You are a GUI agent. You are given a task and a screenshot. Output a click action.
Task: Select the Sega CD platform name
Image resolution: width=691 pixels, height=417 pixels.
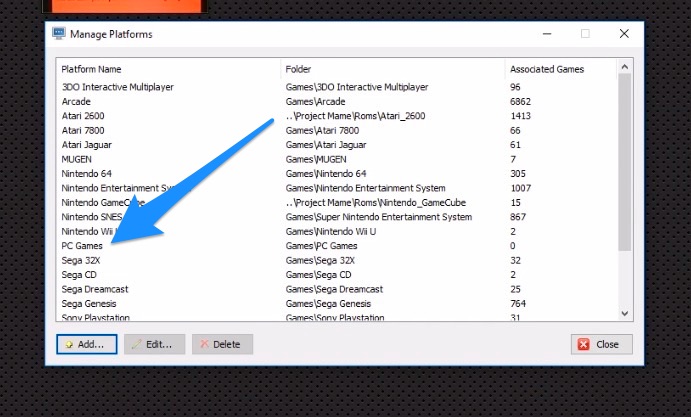79,275
